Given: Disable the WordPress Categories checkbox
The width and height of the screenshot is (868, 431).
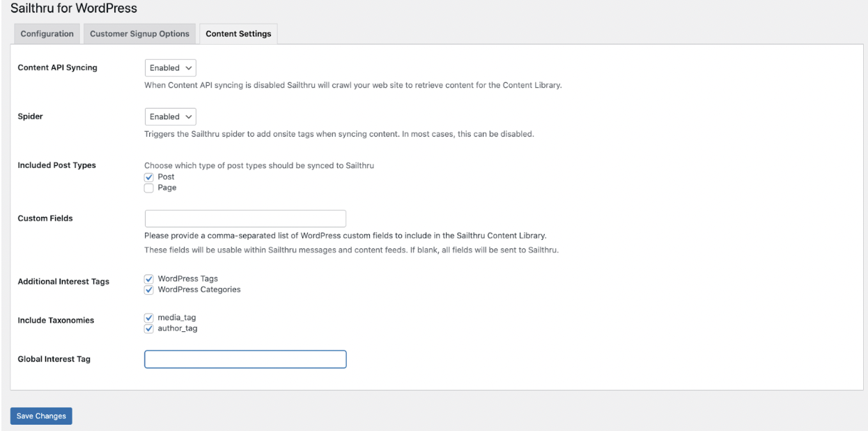Looking at the screenshot, I should coord(148,289).
